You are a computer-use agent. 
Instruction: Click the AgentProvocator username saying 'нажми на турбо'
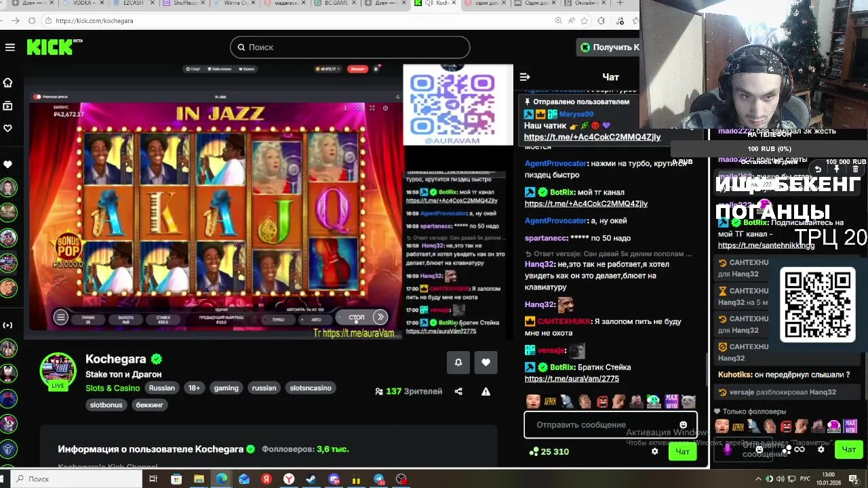[555, 163]
